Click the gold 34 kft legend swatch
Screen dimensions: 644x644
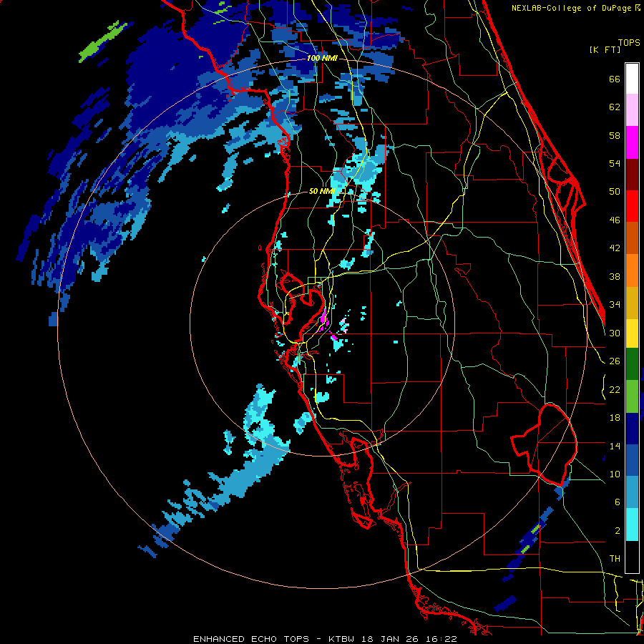tap(632, 303)
